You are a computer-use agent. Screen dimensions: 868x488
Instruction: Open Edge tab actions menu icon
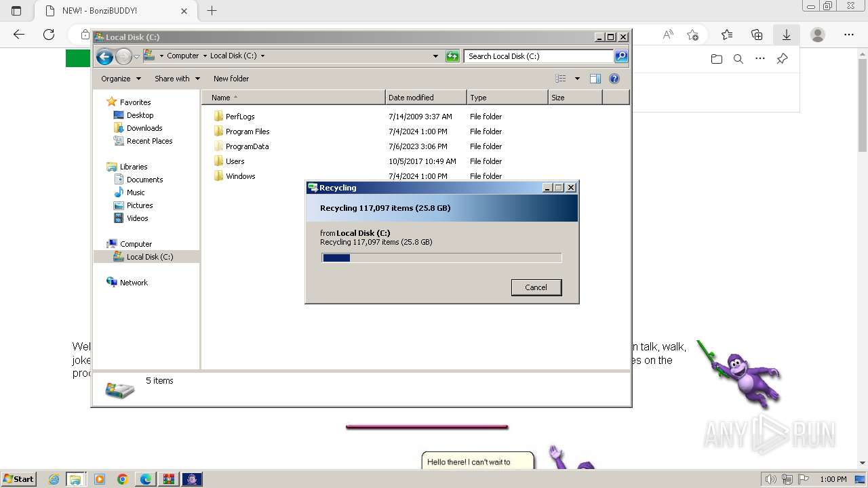(16, 11)
